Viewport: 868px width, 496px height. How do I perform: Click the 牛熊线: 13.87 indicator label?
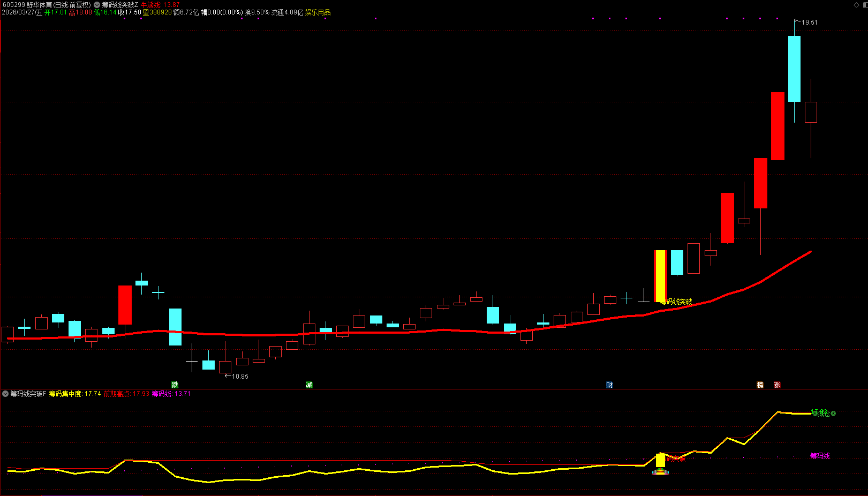pos(160,5)
